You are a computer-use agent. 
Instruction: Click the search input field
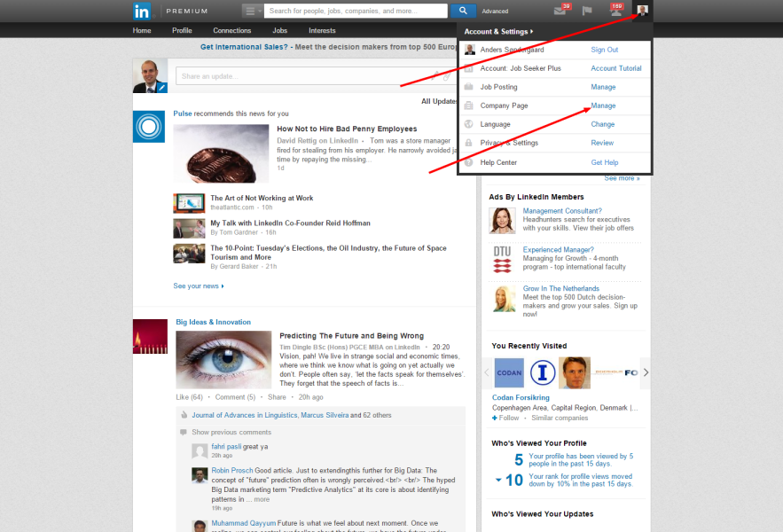click(356, 11)
